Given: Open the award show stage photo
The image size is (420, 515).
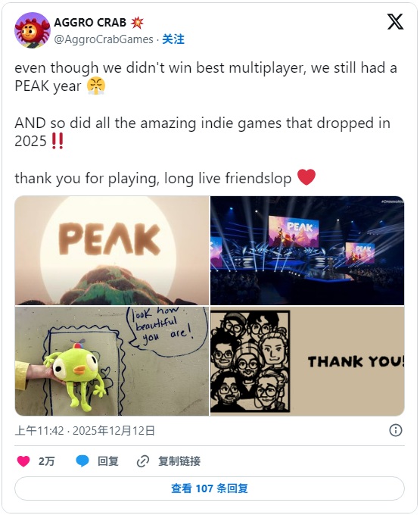Looking at the screenshot, I should tap(307, 251).
